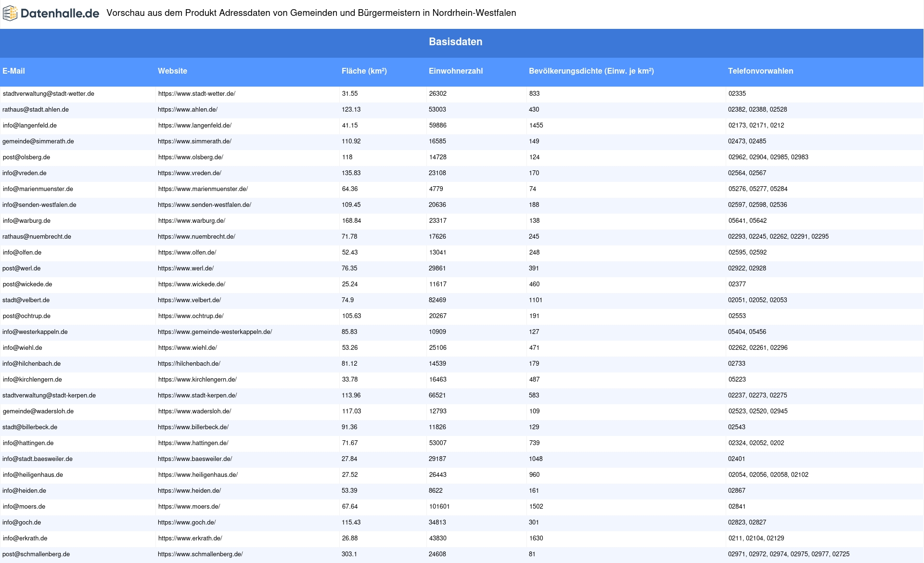The image size is (924, 563).
Task: Select email stadtverwaltung@stadt-wetter.de
Action: (49, 94)
